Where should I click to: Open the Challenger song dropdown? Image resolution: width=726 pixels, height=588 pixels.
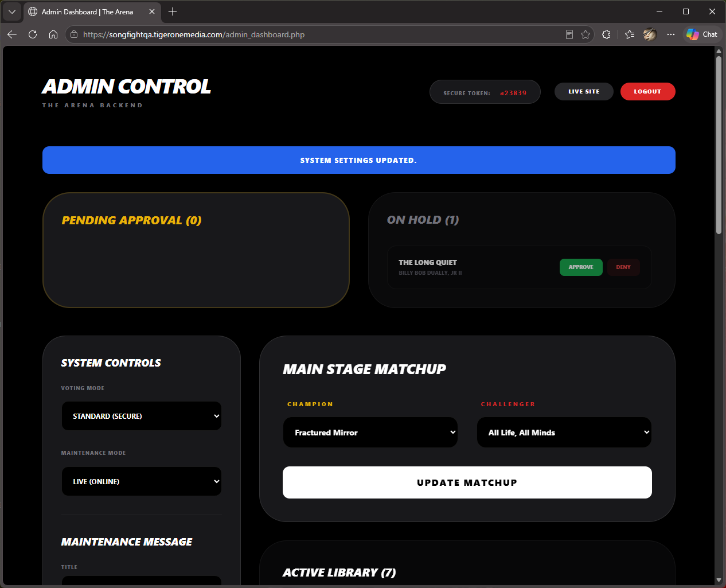pos(564,433)
